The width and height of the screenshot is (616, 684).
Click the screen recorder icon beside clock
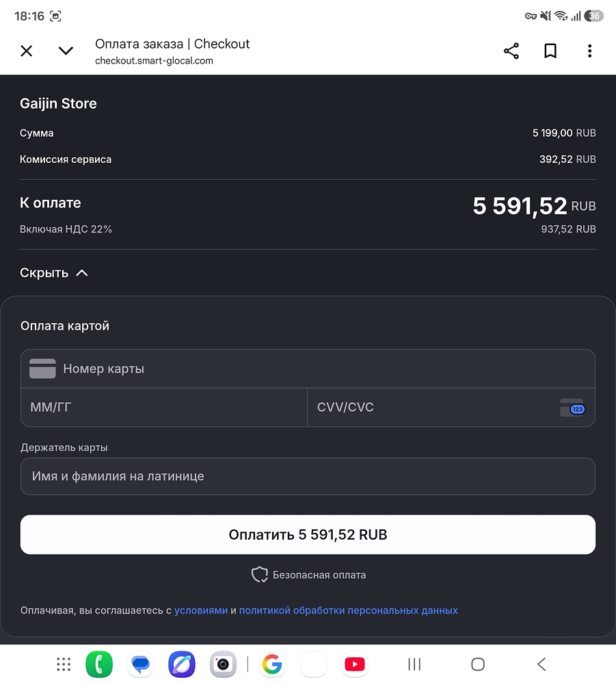click(55, 16)
